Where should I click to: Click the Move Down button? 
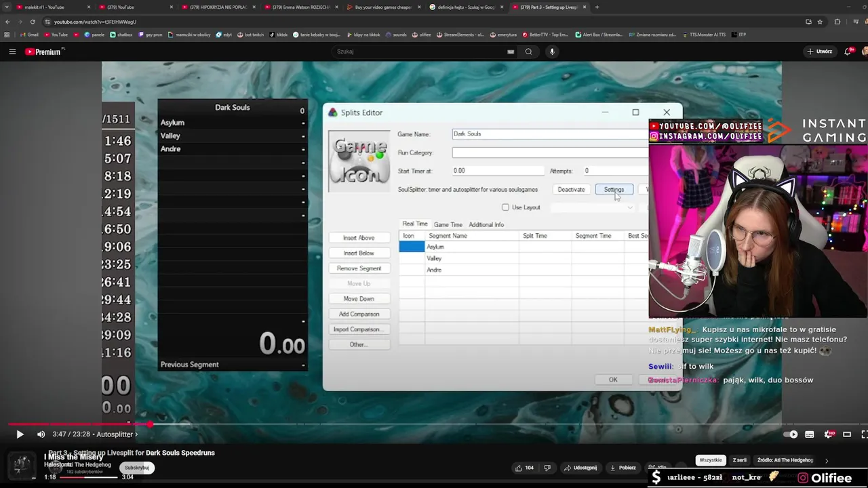tap(359, 299)
